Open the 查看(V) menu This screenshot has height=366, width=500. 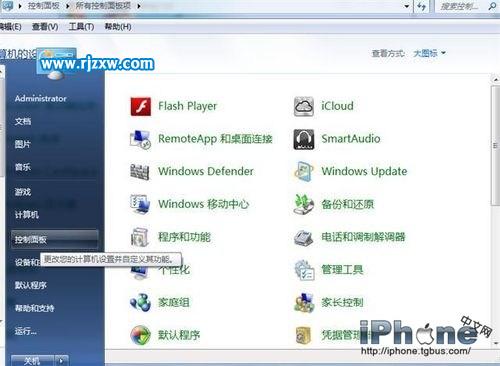point(45,27)
